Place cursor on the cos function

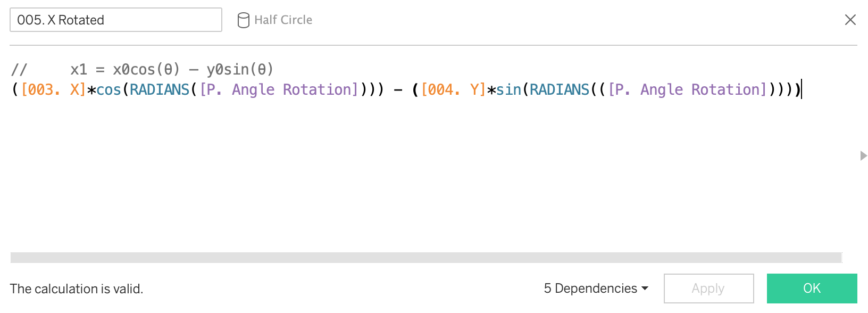(108, 89)
